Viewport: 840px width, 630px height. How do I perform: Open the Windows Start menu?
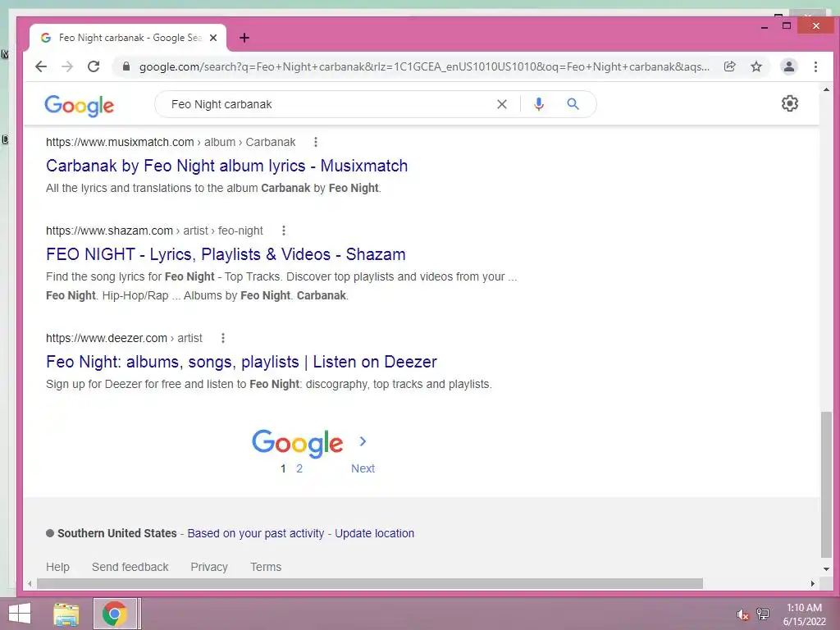[20, 614]
